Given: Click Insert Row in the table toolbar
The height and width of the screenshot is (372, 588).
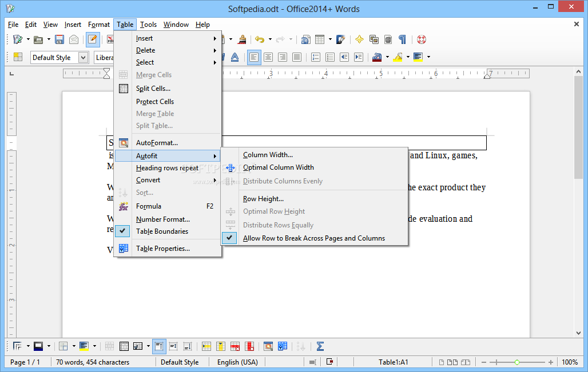Looking at the screenshot, I should 206,346.
